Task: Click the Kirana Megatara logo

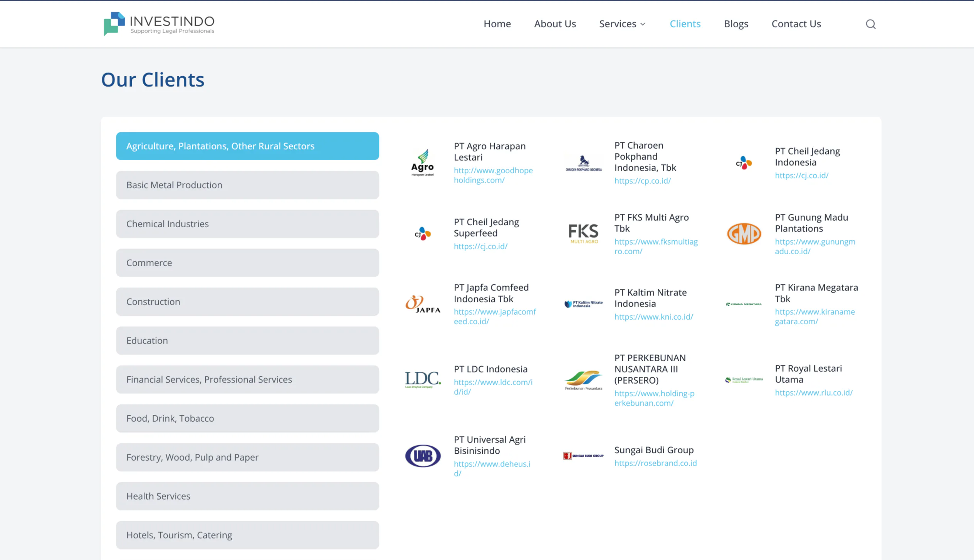Action: tap(744, 304)
